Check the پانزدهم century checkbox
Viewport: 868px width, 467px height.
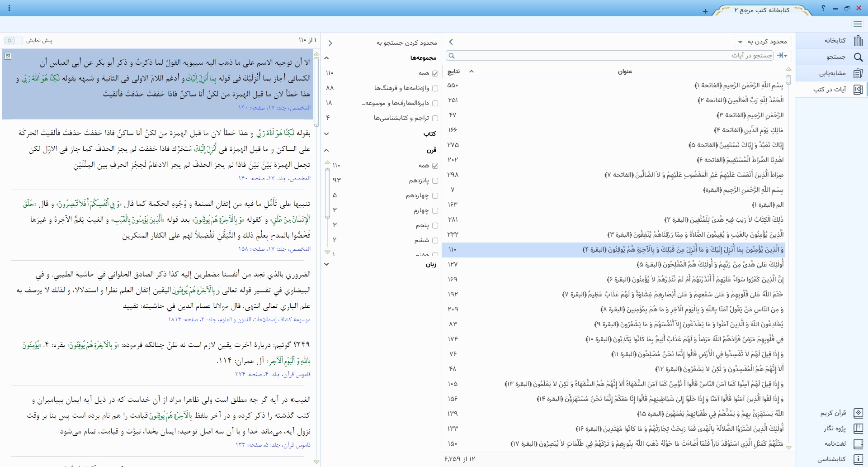coord(435,181)
